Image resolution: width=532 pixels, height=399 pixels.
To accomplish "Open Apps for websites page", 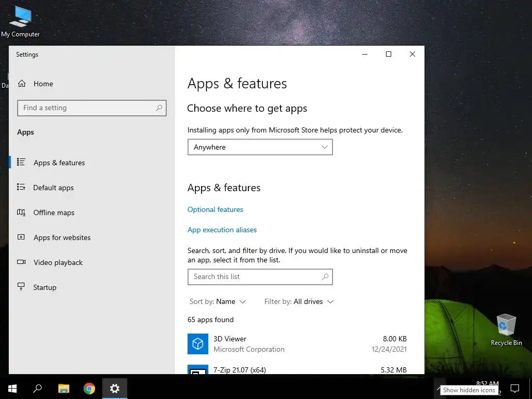I will click(62, 237).
